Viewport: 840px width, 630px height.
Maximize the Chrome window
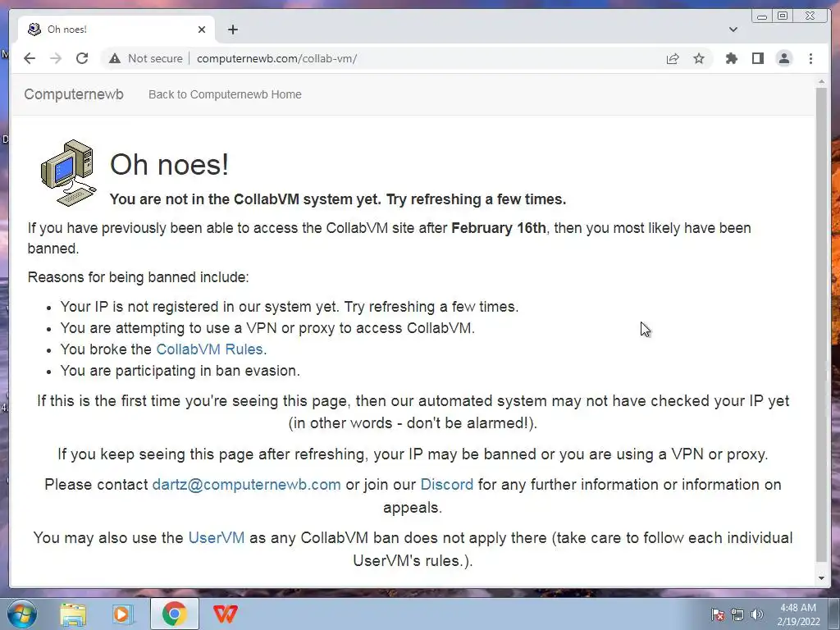(x=782, y=16)
